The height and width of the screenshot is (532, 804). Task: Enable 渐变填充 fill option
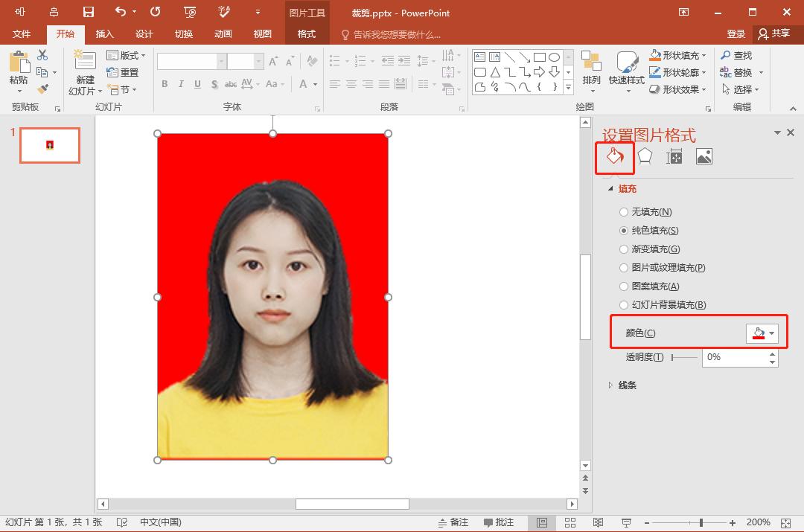click(623, 249)
